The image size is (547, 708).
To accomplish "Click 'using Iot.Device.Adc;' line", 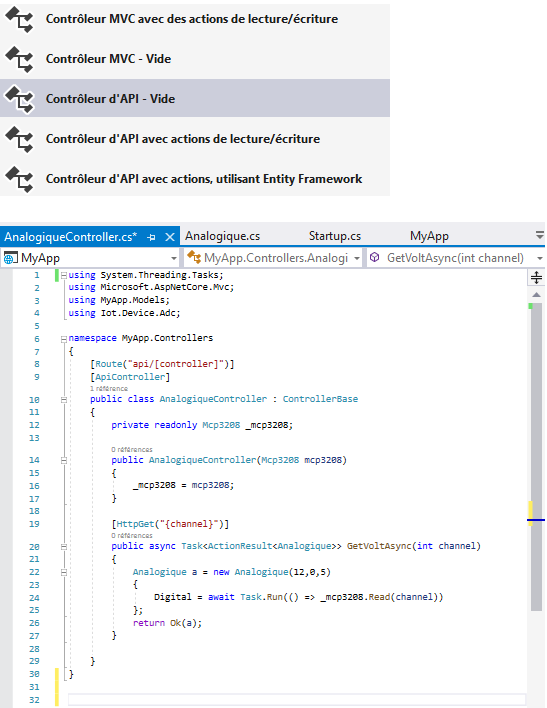I will pos(124,313).
